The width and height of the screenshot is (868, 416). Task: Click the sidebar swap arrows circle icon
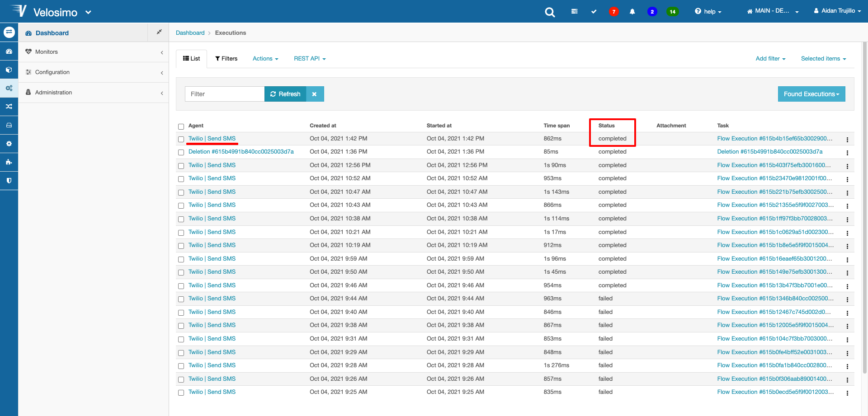(9, 32)
